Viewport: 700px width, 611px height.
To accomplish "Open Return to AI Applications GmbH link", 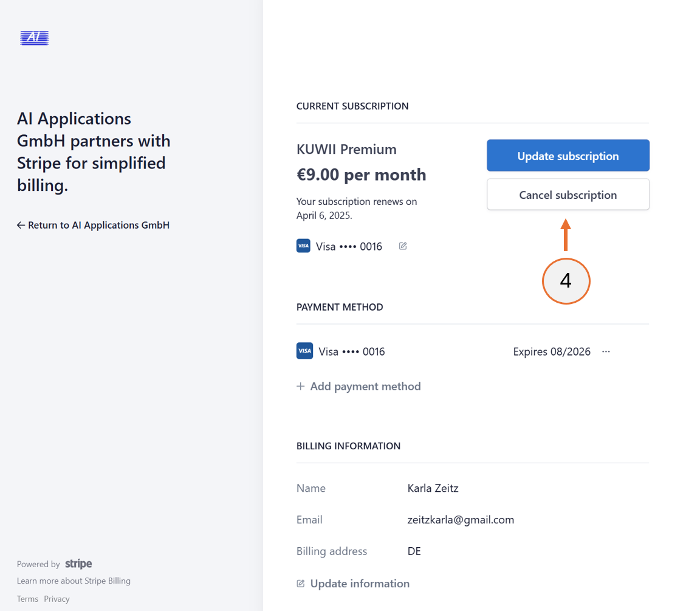I will click(x=93, y=225).
